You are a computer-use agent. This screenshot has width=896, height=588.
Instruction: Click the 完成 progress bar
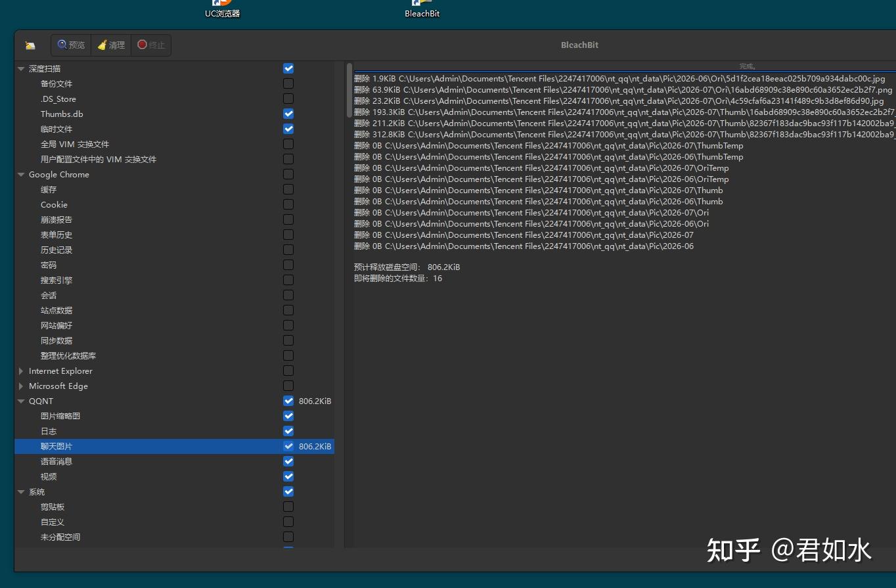point(625,66)
